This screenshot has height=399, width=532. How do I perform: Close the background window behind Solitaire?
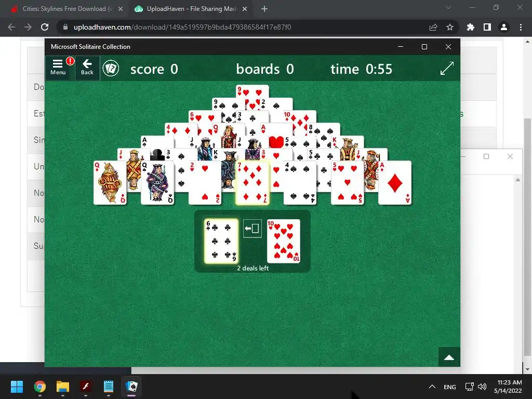(510, 156)
